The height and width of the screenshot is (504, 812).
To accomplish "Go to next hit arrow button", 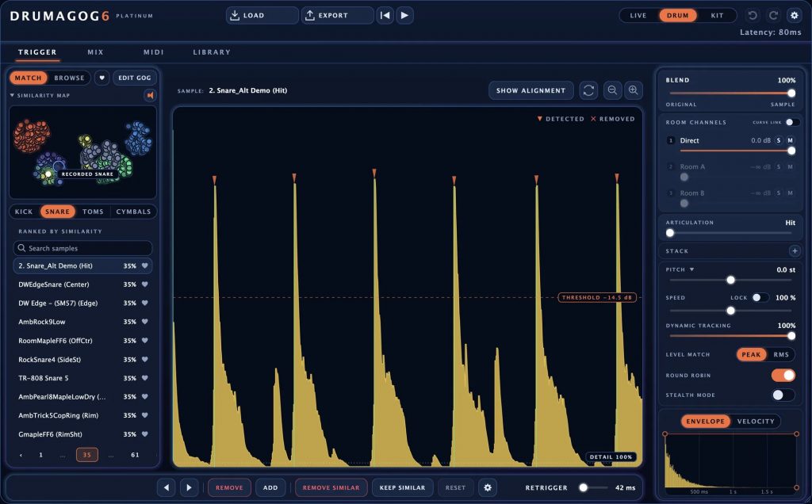I will pyautogui.click(x=189, y=487).
